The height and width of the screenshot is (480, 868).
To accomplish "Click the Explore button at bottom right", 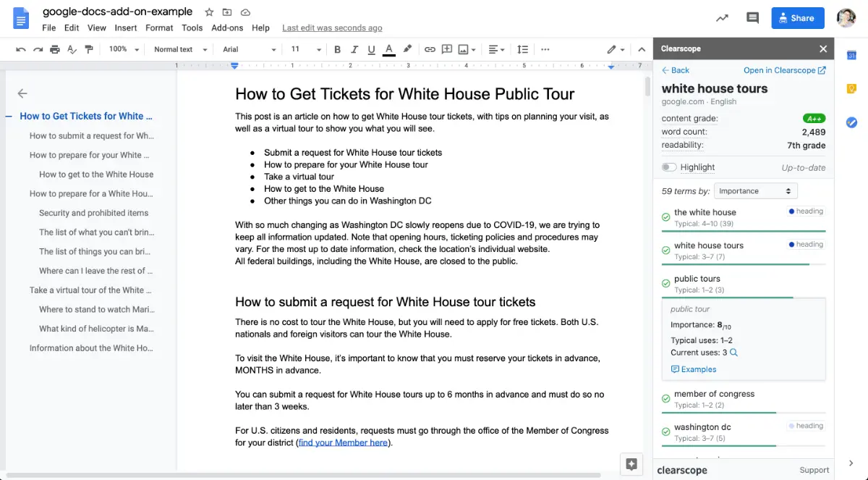I will (x=631, y=464).
